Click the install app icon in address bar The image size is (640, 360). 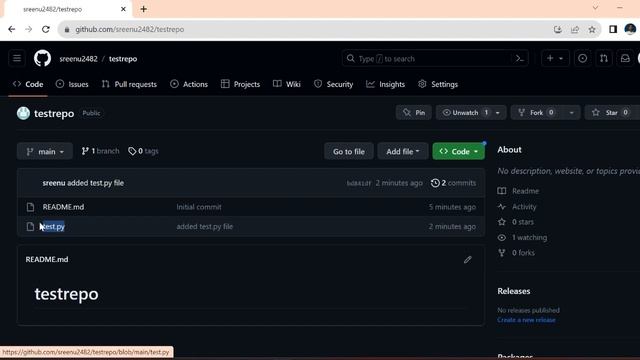(x=558, y=29)
